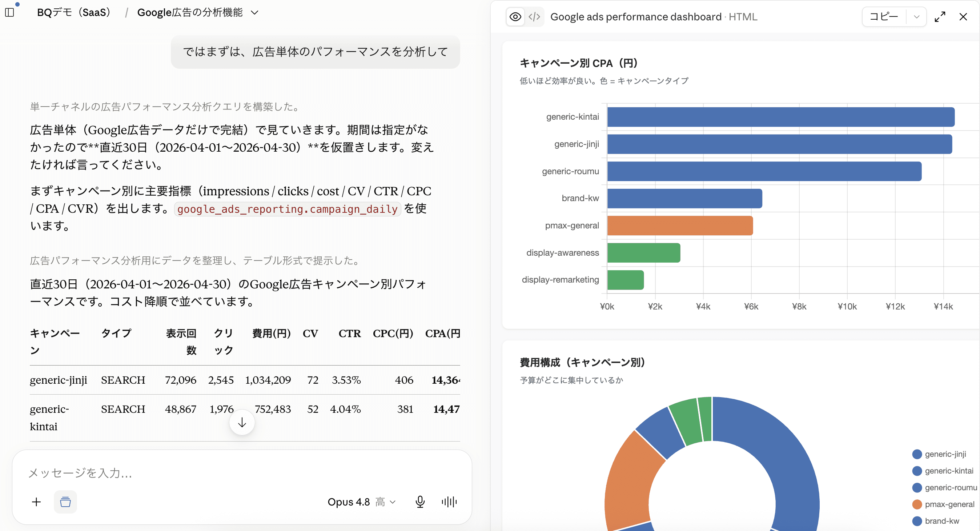Click the generic-kintai CPA bar
This screenshot has height=531, width=980.
click(x=781, y=117)
